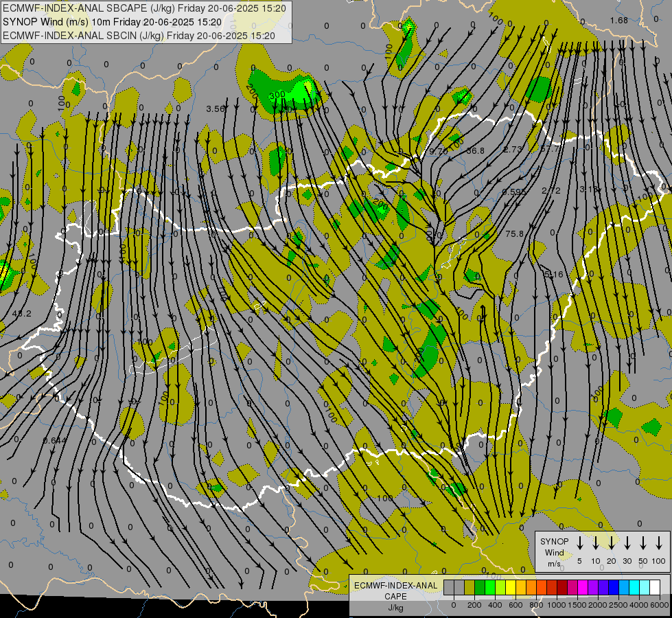Click the 20 m/s wind arrow in legend
This screenshot has height=618, width=672.
point(612,543)
